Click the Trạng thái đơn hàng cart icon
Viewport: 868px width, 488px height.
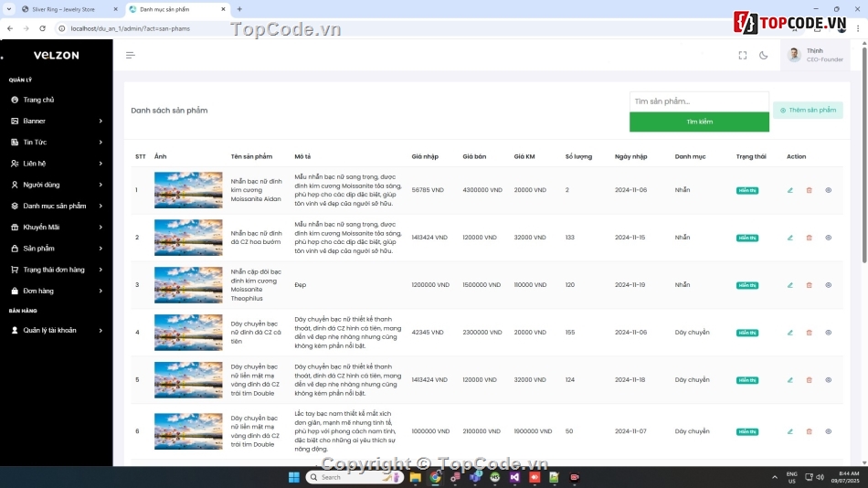(15, 270)
